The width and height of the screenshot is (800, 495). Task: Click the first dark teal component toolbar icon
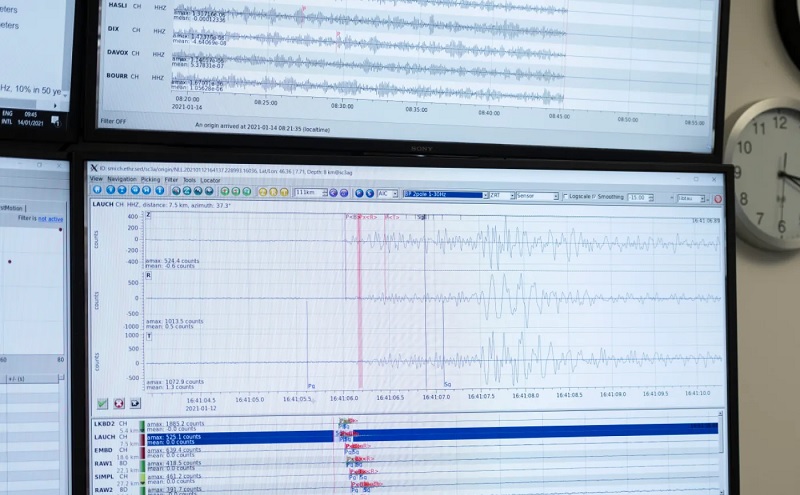click(x=176, y=191)
